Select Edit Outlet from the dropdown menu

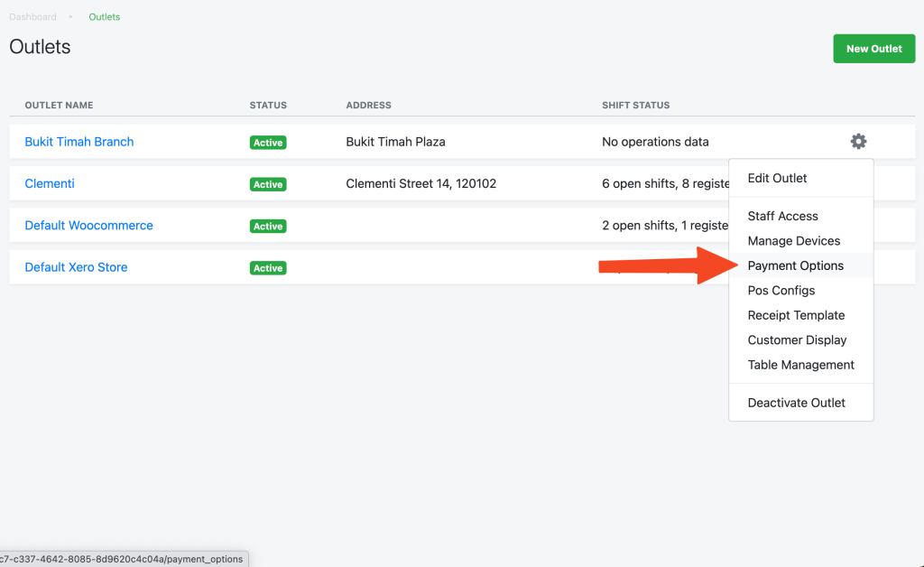click(777, 178)
